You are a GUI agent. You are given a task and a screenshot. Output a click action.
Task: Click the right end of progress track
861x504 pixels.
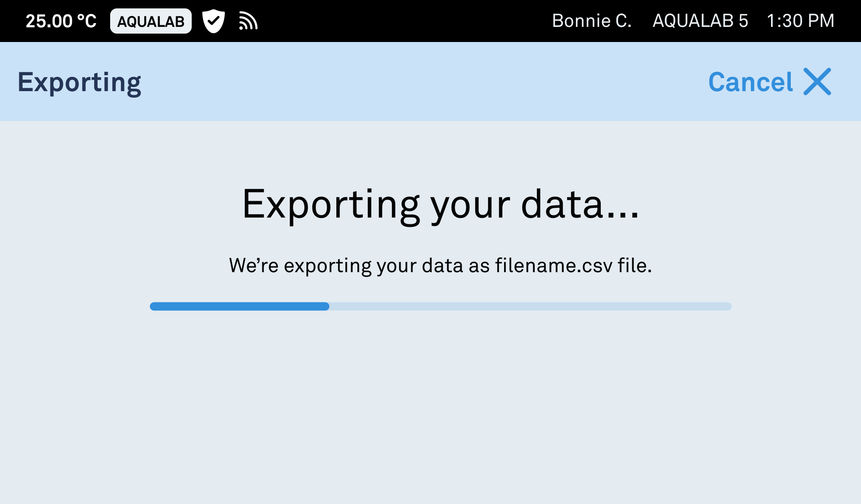pos(728,306)
